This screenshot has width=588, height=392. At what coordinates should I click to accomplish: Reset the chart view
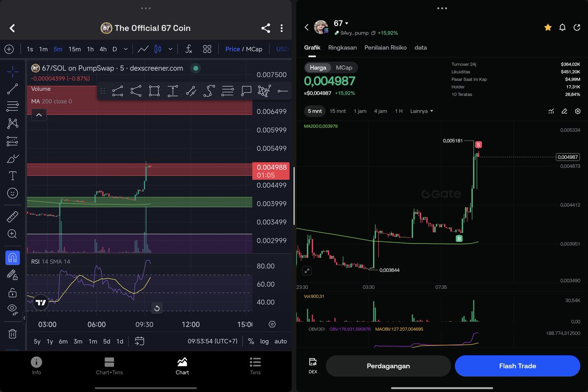point(157,308)
